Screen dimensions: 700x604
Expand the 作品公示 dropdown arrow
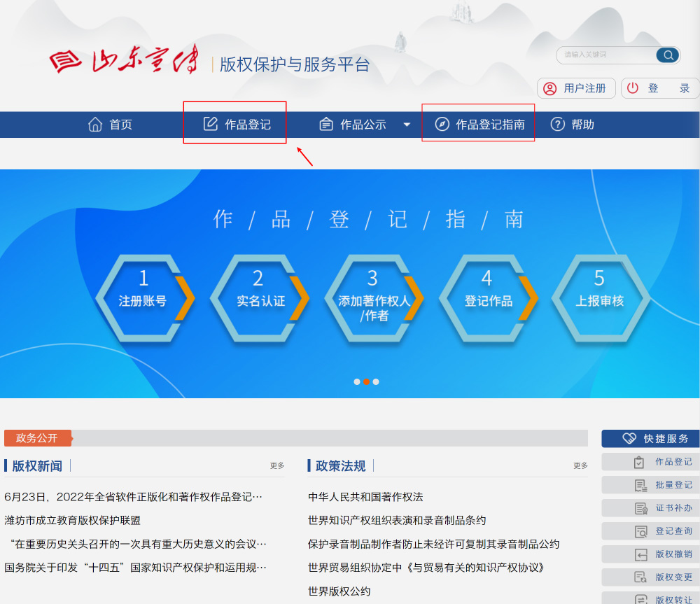(x=407, y=123)
